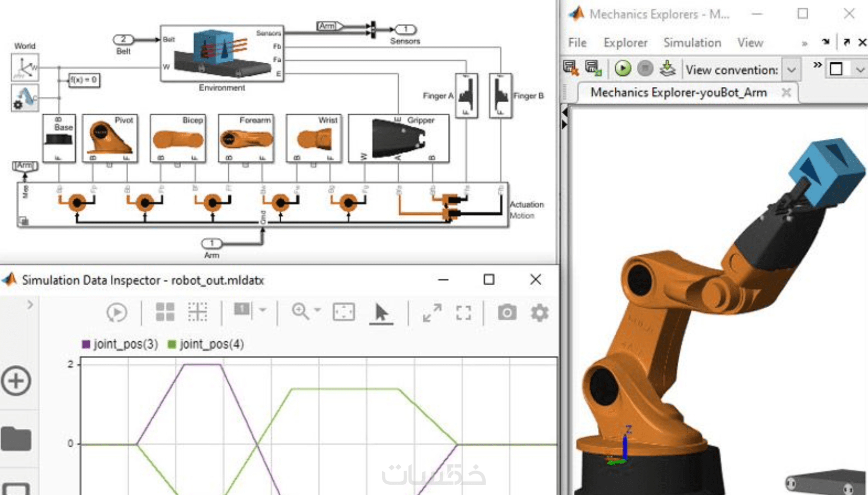Select the pointer arrow tool

[381, 312]
